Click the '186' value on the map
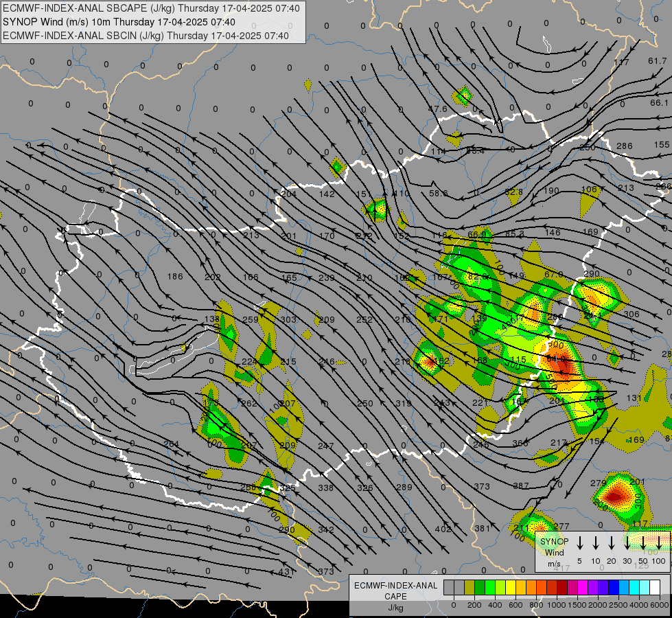The width and height of the screenshot is (672, 618). (175, 277)
